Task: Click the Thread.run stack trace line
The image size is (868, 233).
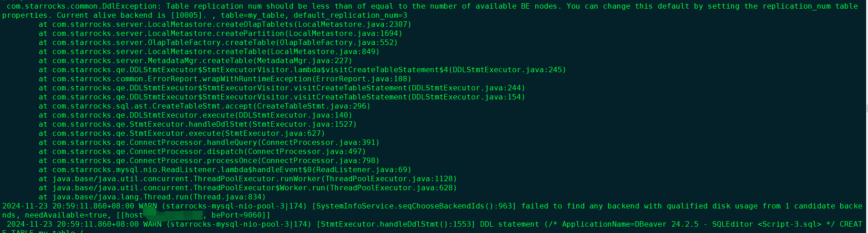Action: [x=152, y=197]
